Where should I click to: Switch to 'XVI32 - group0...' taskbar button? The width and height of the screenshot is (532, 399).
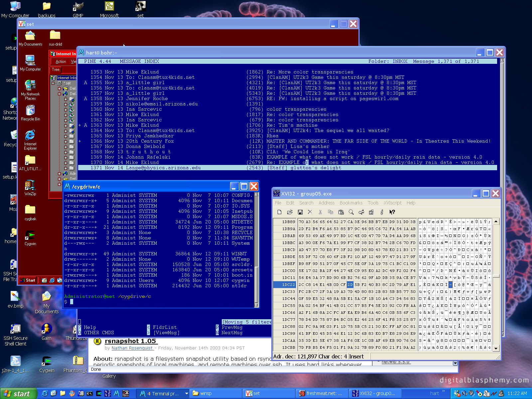coord(375,394)
